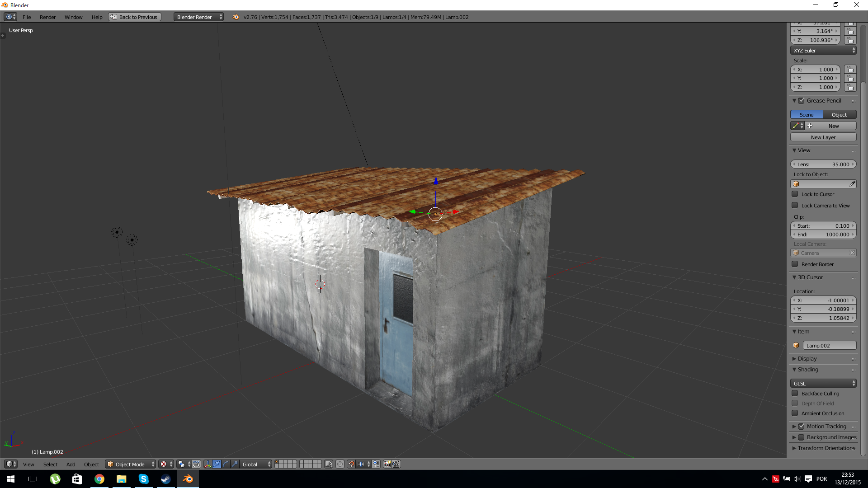Toggle the lock for Scale X
This screenshot has width=868, height=488.
(x=850, y=70)
